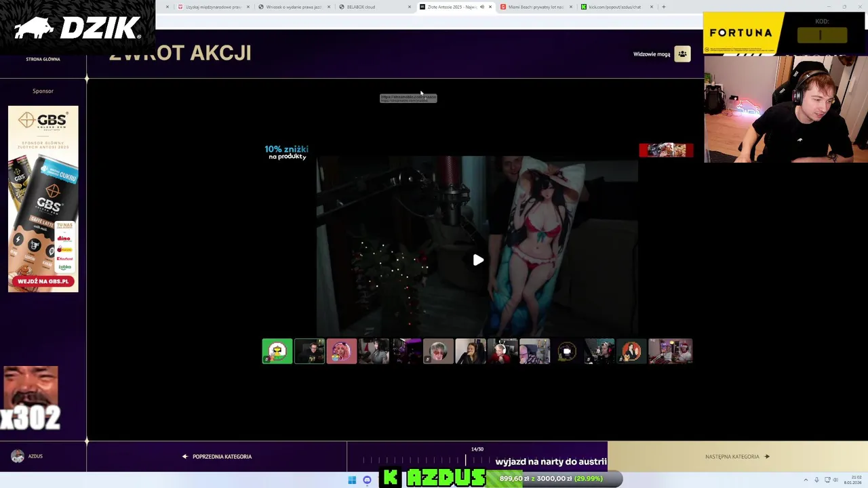Open Discord from the taskbar
868x488 pixels.
pos(367,480)
